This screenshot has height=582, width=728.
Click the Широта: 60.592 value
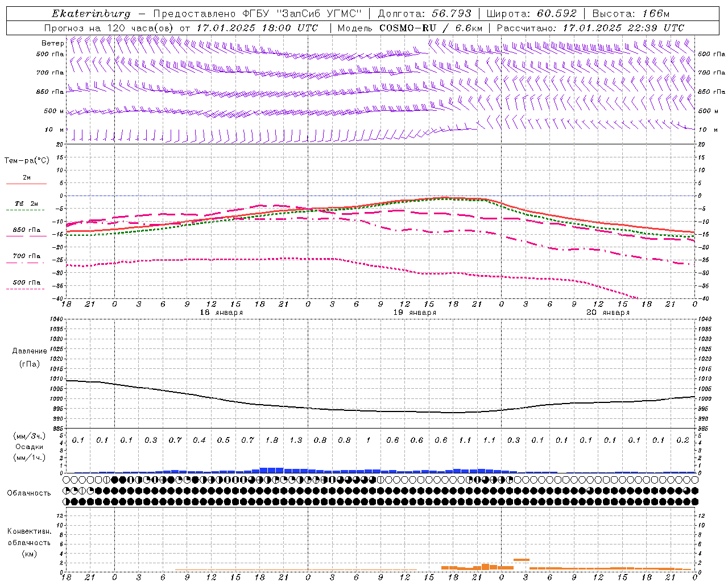click(x=531, y=14)
